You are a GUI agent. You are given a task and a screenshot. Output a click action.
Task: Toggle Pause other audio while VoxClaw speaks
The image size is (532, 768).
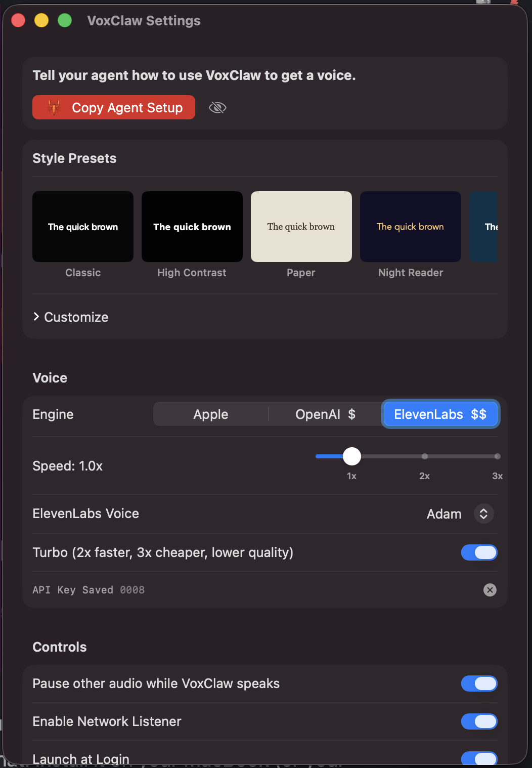tap(479, 683)
